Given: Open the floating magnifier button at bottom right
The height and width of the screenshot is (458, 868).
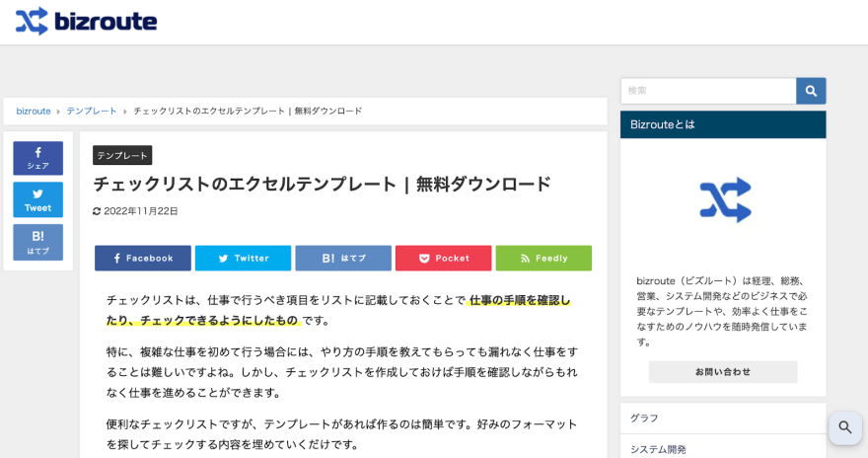Looking at the screenshot, I should click(844, 427).
